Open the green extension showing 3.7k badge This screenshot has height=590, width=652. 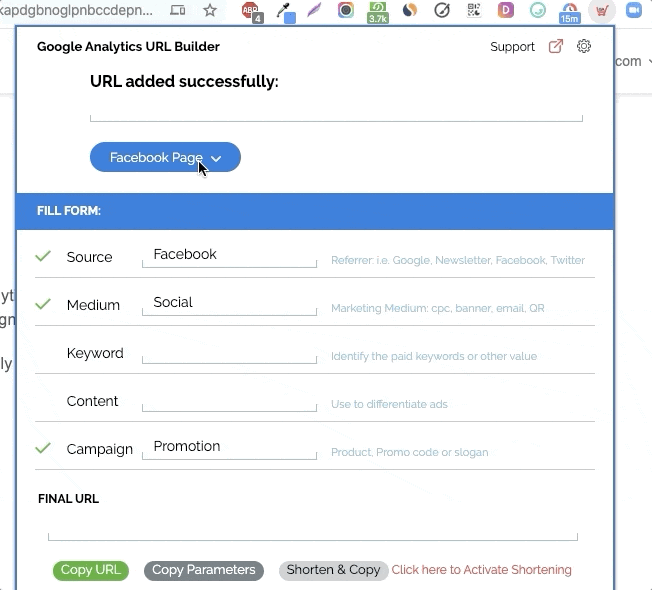378,12
